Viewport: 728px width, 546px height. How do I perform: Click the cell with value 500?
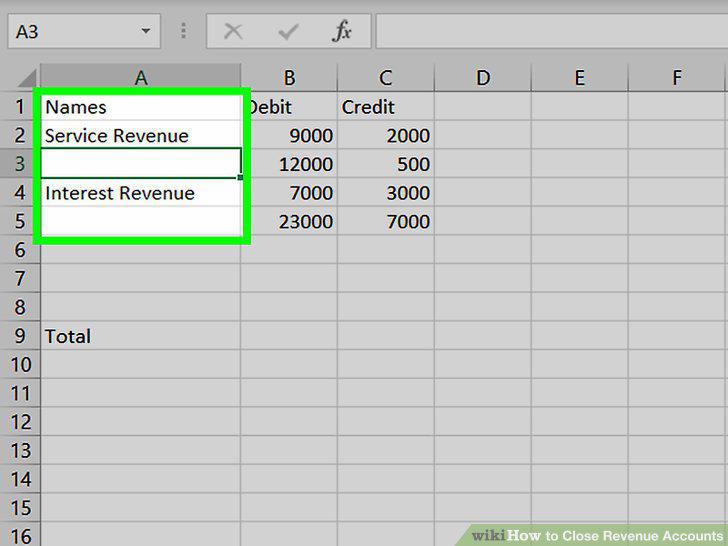pyautogui.click(x=386, y=164)
